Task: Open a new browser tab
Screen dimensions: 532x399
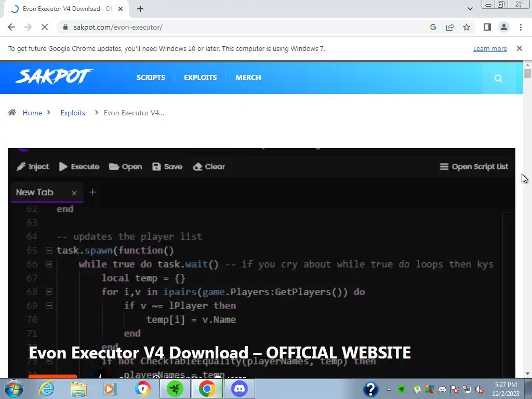Action: click(x=140, y=9)
